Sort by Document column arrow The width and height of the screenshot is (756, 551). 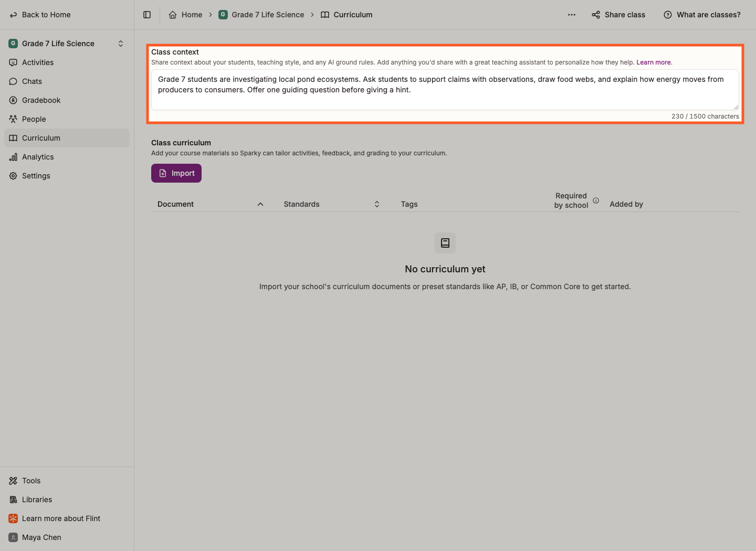[x=260, y=204]
